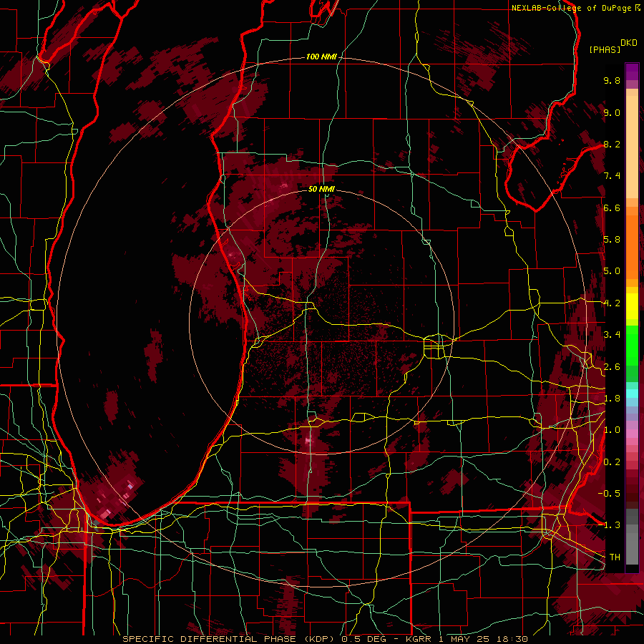Select the 1.8 legend value
The width and height of the screenshot is (644, 644).
click(x=612, y=399)
